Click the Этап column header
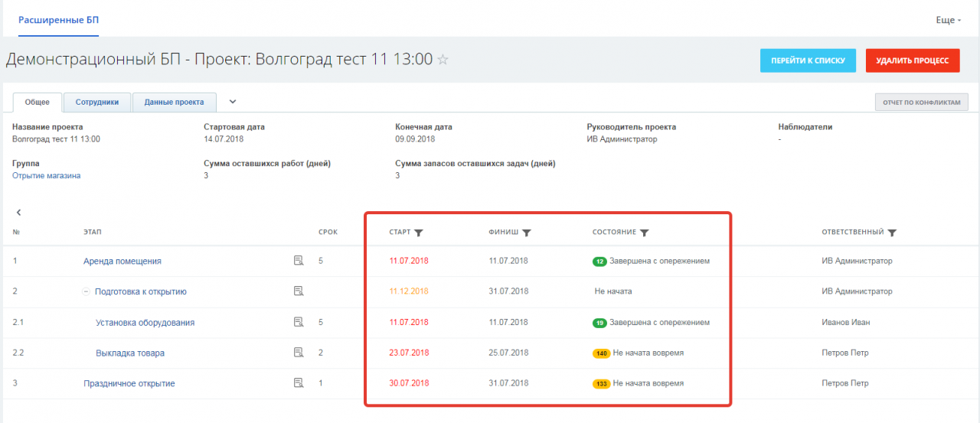 point(93,232)
